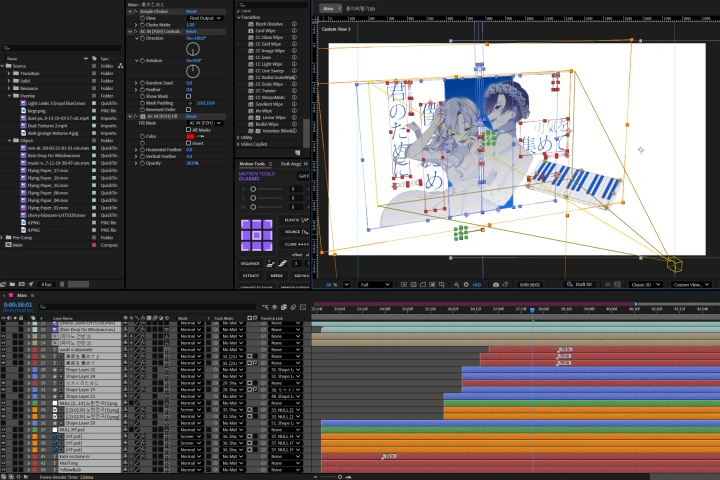Toggle the motion blur icon in the timeline
The height and width of the screenshot is (480, 720).
(293, 307)
